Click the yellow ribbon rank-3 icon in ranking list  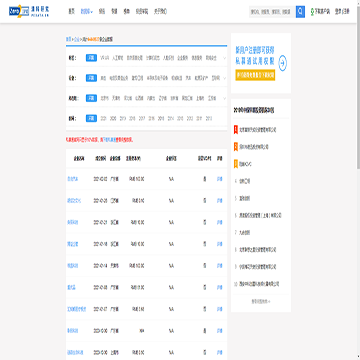point(236,164)
